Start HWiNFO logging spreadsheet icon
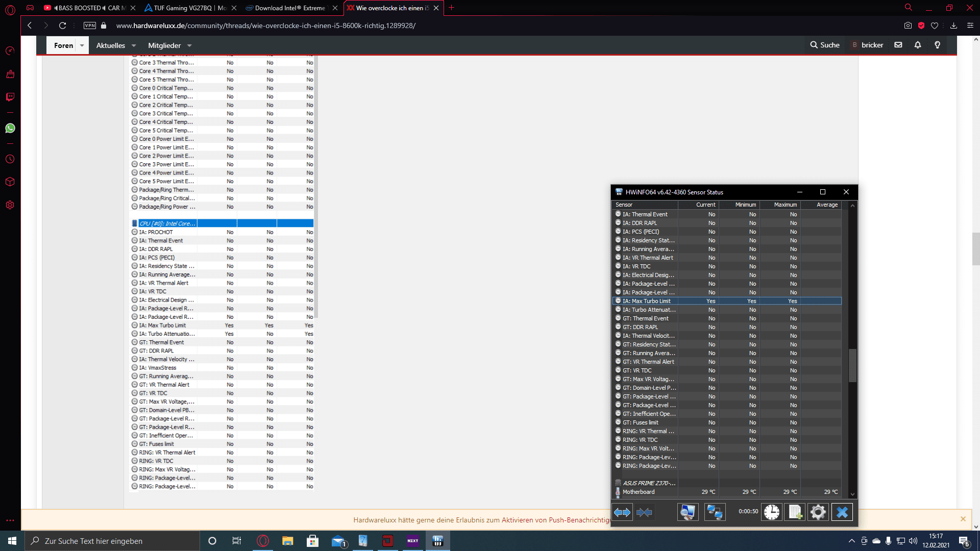Screen dimensions: 980x551 click(795, 512)
